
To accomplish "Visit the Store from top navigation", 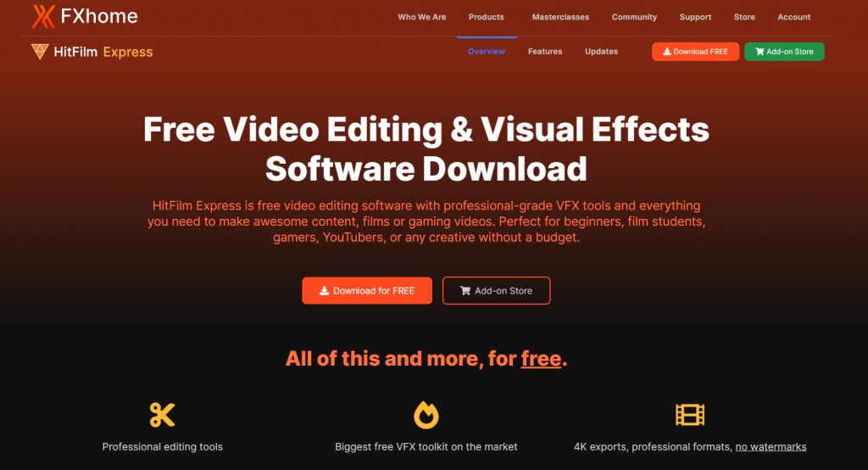I will click(x=744, y=17).
